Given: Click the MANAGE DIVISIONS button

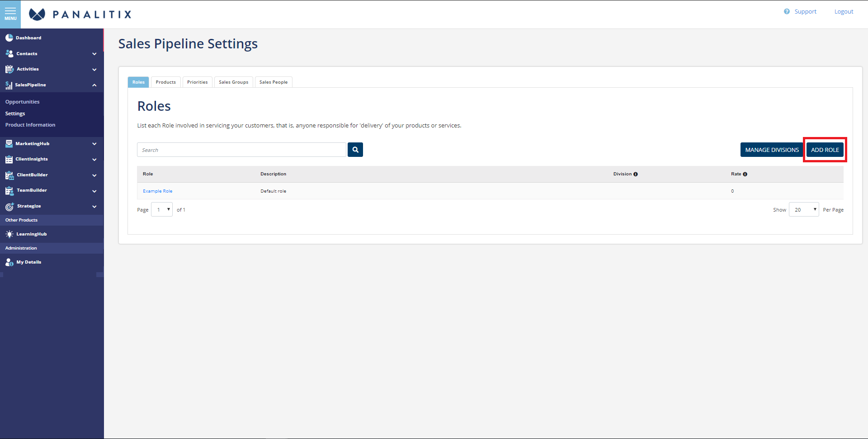Looking at the screenshot, I should point(772,150).
